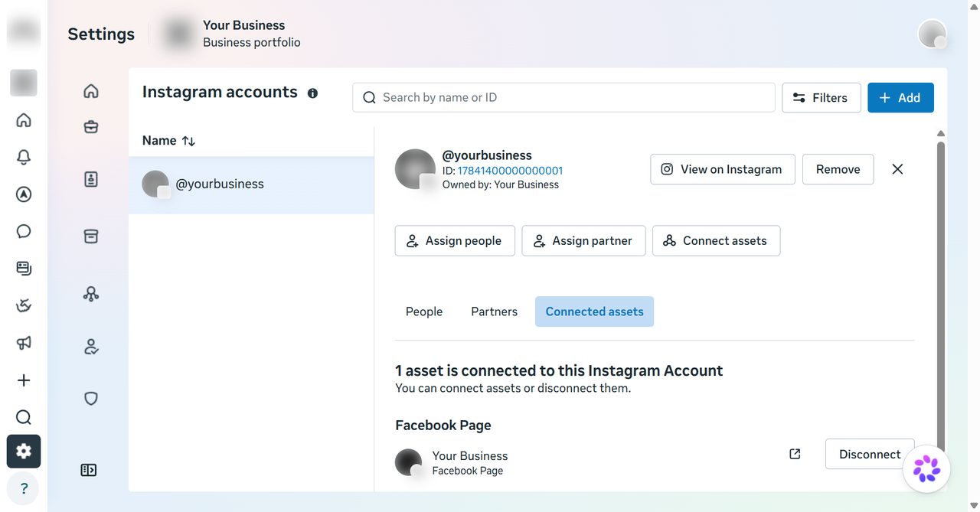Open the purple assistant flower icon
The height and width of the screenshot is (512, 980).
pyautogui.click(x=926, y=468)
